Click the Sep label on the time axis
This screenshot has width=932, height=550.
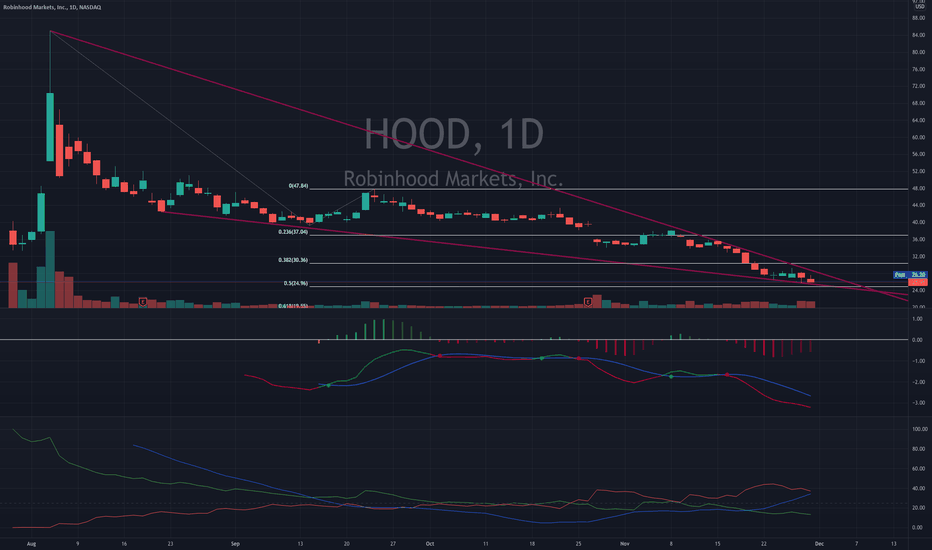(x=235, y=543)
